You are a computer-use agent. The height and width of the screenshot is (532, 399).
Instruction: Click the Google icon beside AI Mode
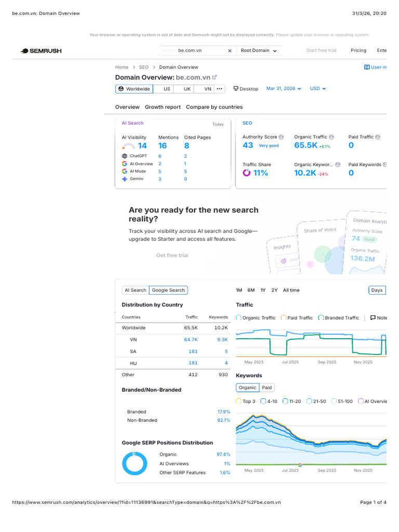[x=125, y=171]
